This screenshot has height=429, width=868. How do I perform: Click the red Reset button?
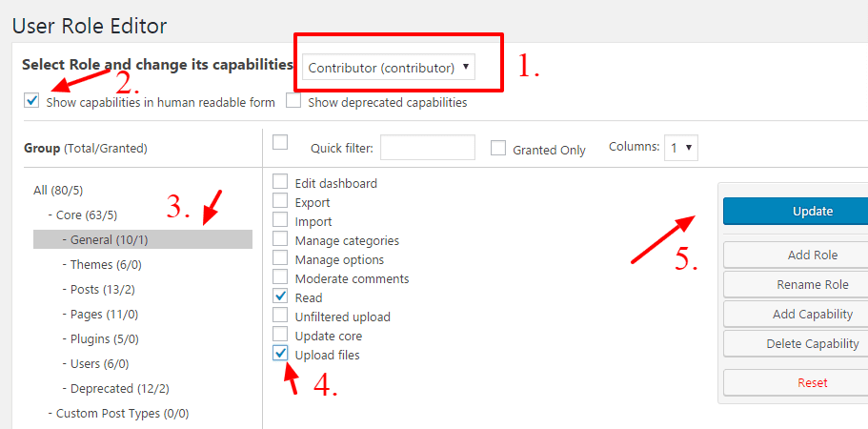[x=796, y=382]
